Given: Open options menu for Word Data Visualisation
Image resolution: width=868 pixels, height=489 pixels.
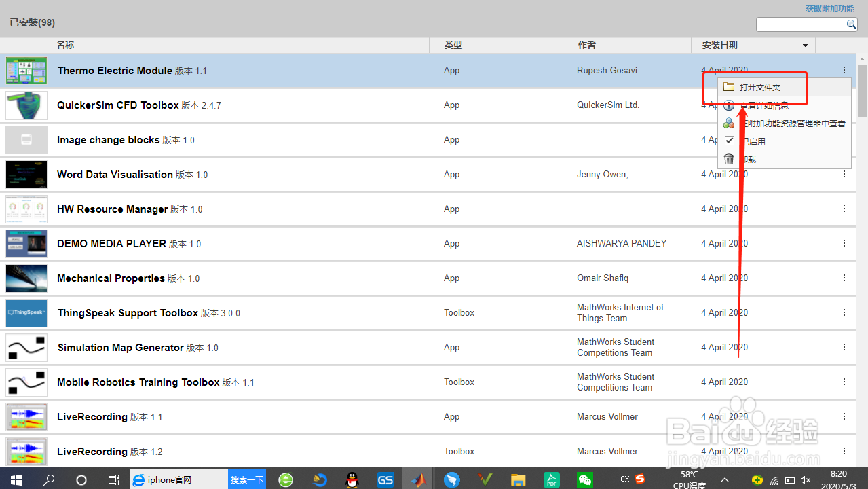Looking at the screenshot, I should pos(844,174).
